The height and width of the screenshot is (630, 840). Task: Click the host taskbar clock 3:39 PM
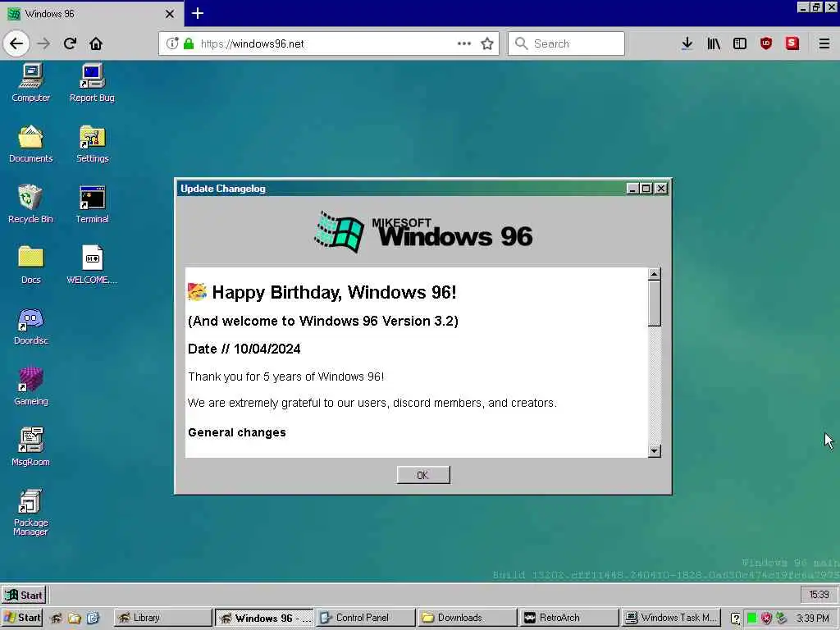[813, 619]
